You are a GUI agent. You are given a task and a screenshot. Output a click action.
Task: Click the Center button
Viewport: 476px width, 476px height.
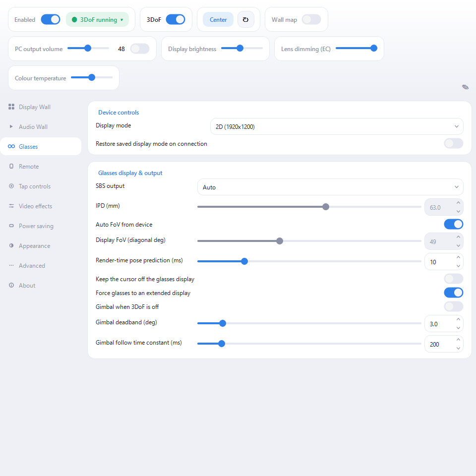pyautogui.click(x=218, y=20)
